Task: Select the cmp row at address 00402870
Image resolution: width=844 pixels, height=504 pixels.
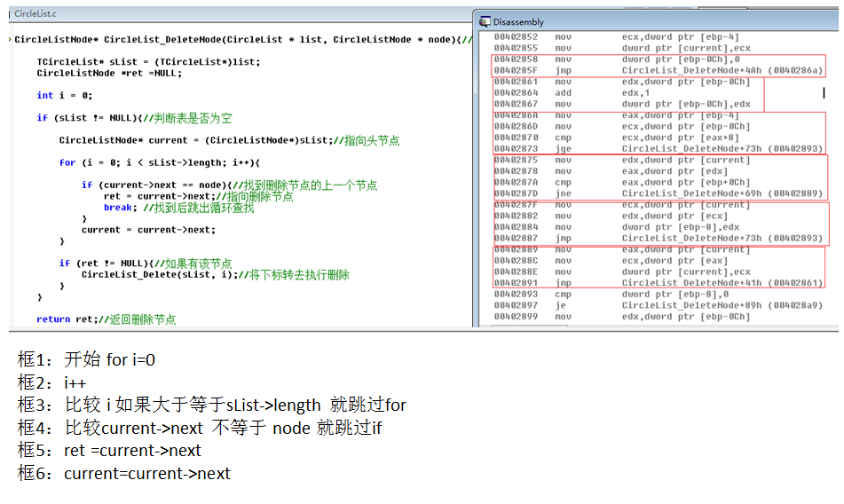Action: [617, 138]
